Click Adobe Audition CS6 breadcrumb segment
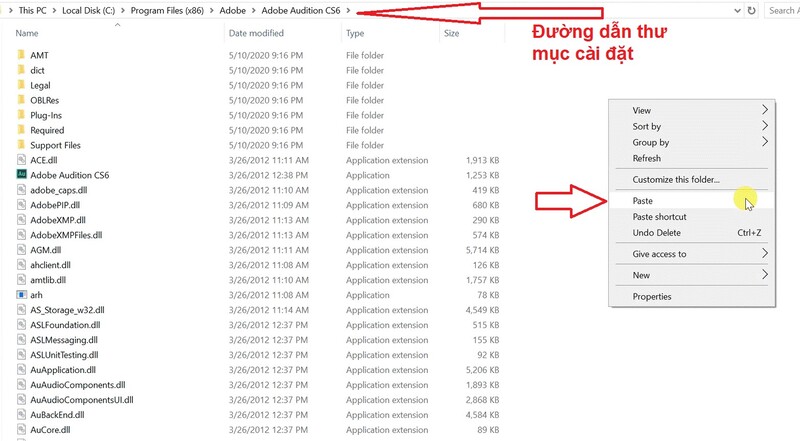The height and width of the screenshot is (441, 800). [x=301, y=10]
